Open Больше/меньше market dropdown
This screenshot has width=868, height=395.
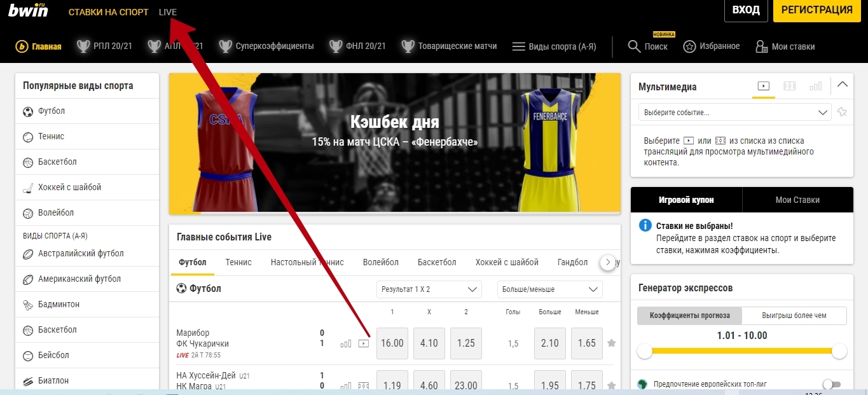pyautogui.click(x=550, y=289)
